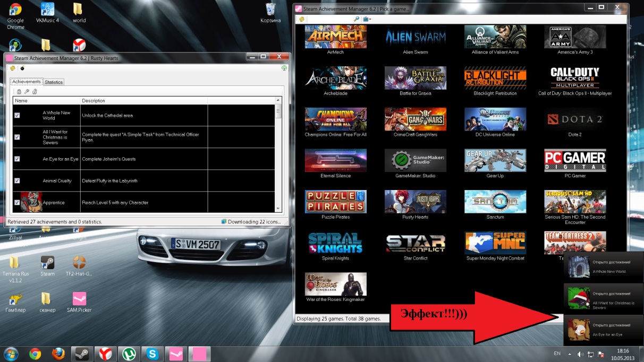644x362 pixels.
Task: Click 'Defeat Fluffy in the Labyrinth' description
Action: (x=109, y=180)
